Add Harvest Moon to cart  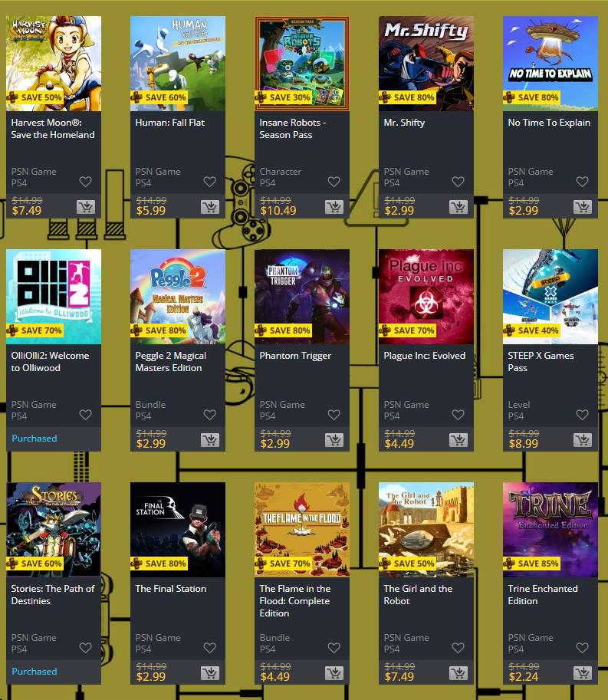click(x=86, y=207)
